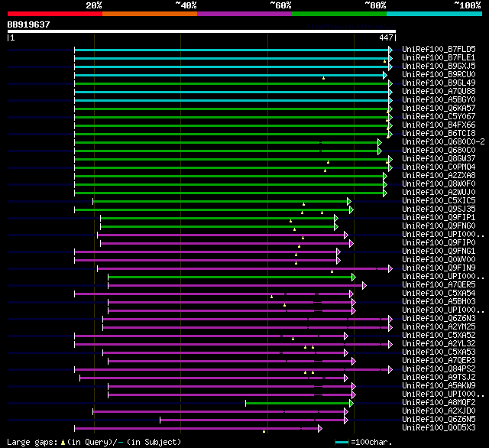489x448 pixels.
Task: Click the UniRef100_B6TCI8 label
Action: click(x=439, y=134)
